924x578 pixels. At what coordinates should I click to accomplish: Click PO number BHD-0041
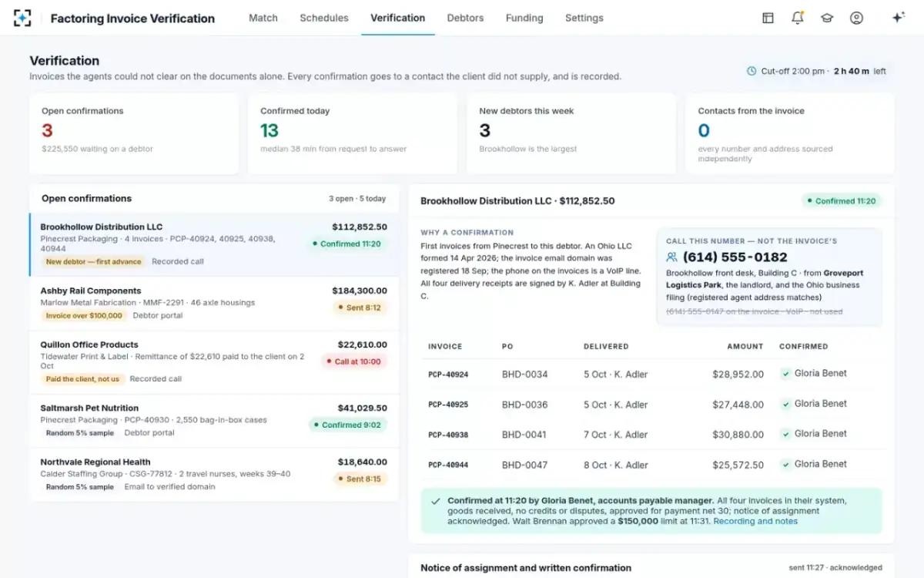pyautogui.click(x=525, y=435)
